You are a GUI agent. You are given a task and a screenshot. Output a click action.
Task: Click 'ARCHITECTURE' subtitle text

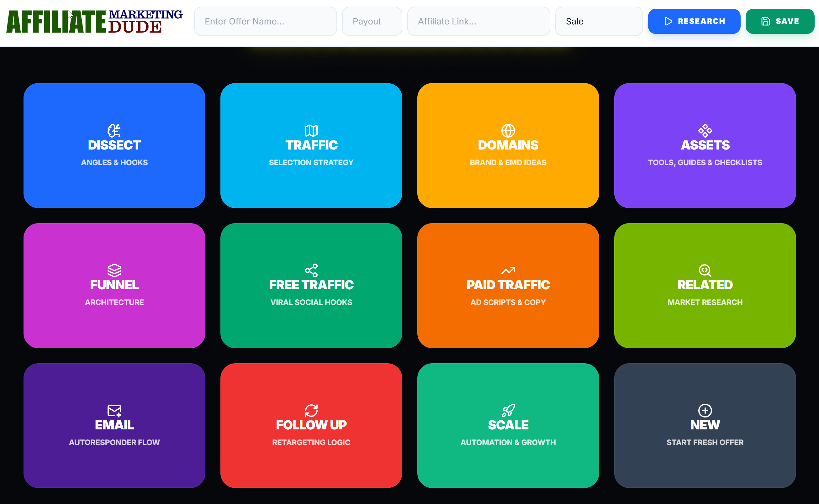[114, 302]
